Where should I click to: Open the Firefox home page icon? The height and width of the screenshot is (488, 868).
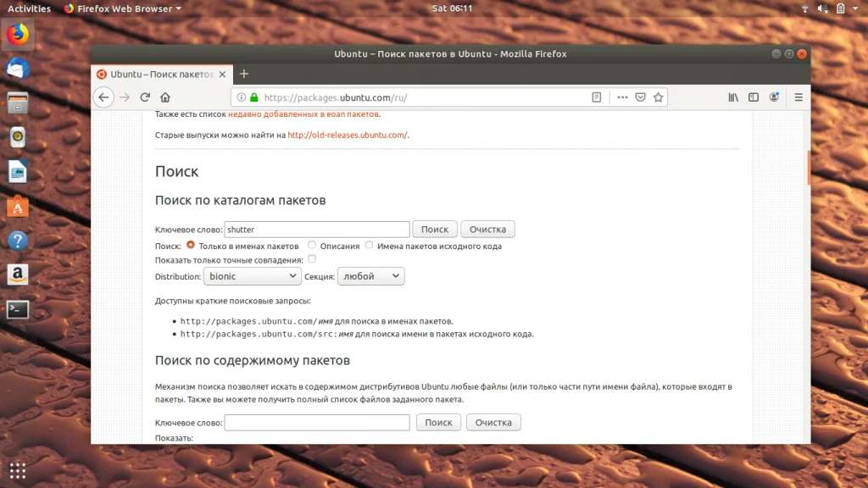165,97
